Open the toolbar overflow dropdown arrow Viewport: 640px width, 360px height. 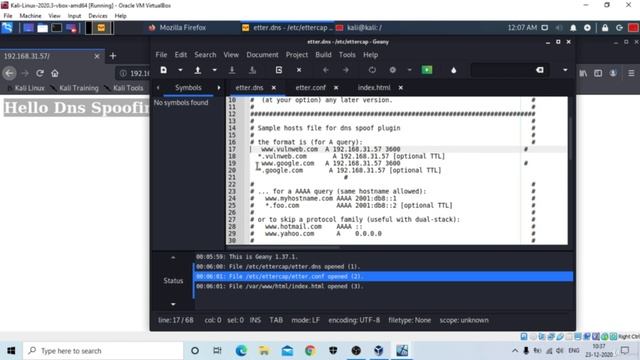[x=565, y=70]
